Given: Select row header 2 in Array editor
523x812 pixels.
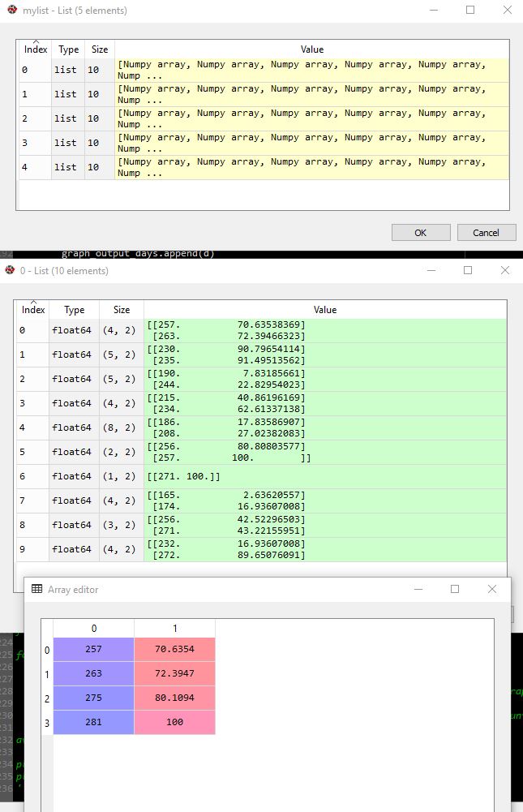Looking at the screenshot, I should pos(46,698).
